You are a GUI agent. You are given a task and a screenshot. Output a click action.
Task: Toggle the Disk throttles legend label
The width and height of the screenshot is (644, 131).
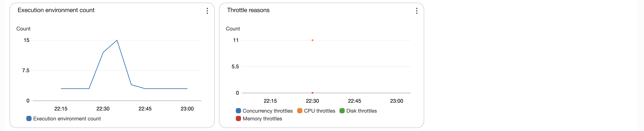361,111
